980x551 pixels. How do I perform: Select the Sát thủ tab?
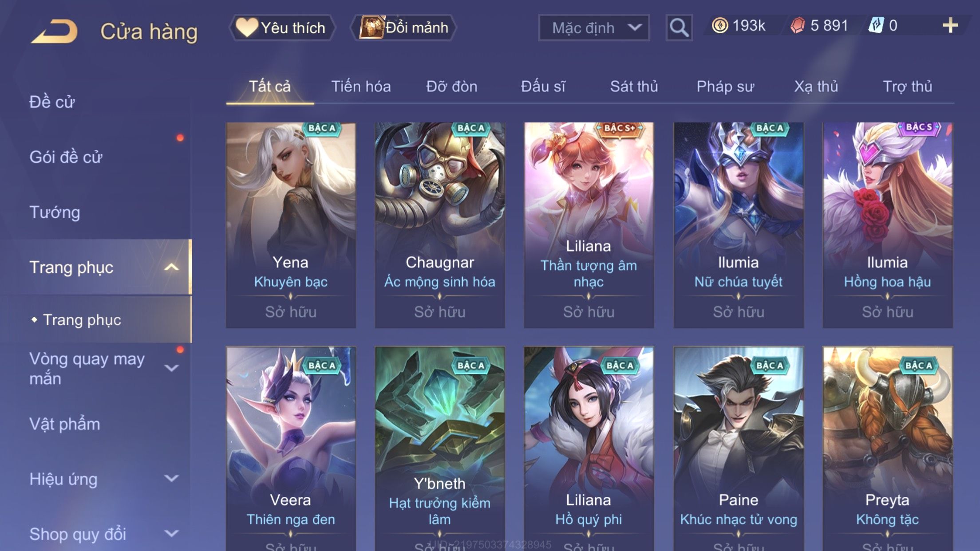(x=634, y=87)
